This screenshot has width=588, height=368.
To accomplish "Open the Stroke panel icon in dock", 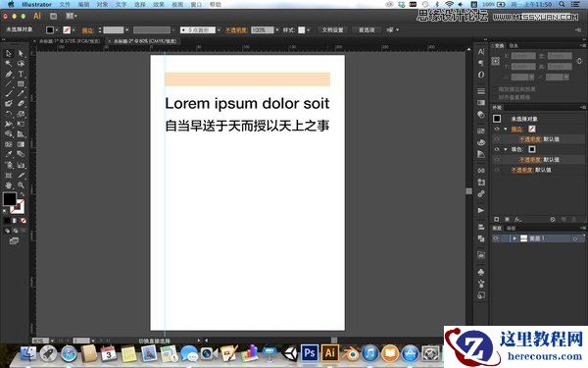I will coord(481,91).
